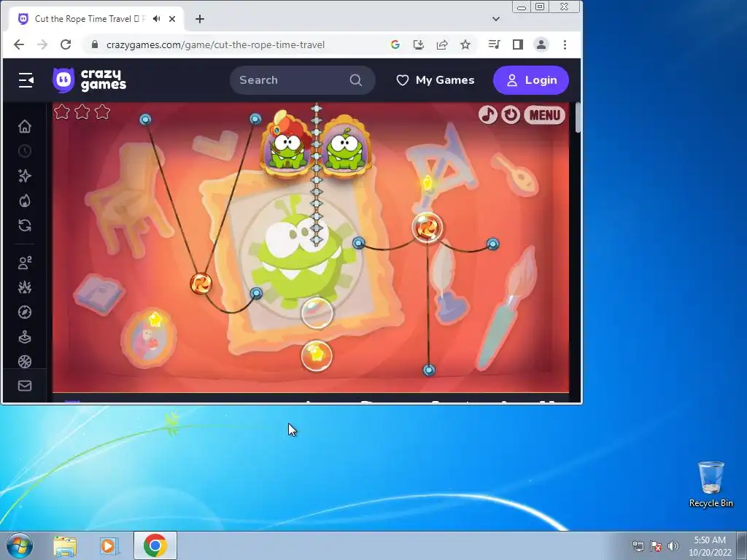Image resolution: width=747 pixels, height=560 pixels.
Task: Share this page via the share icon
Action: point(441,44)
